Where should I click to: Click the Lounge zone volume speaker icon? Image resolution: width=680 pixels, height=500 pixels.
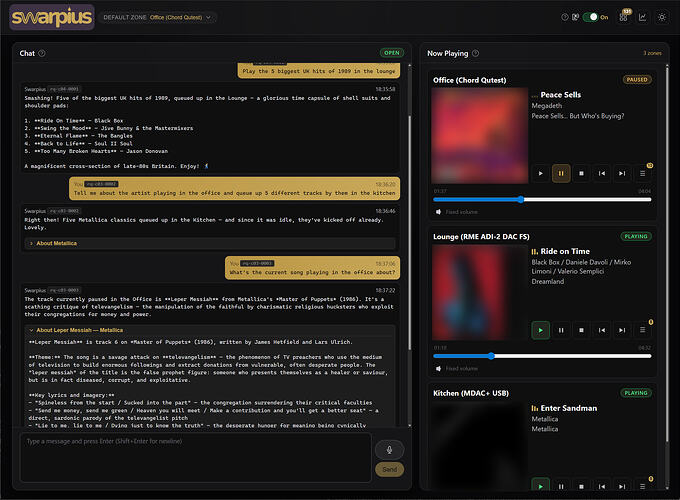438,368
